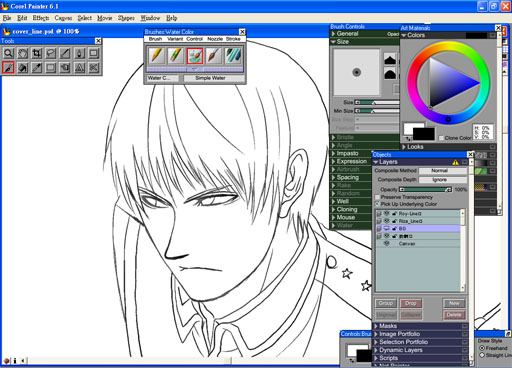Toggle visibility eye of Canvas layer

[387, 244]
